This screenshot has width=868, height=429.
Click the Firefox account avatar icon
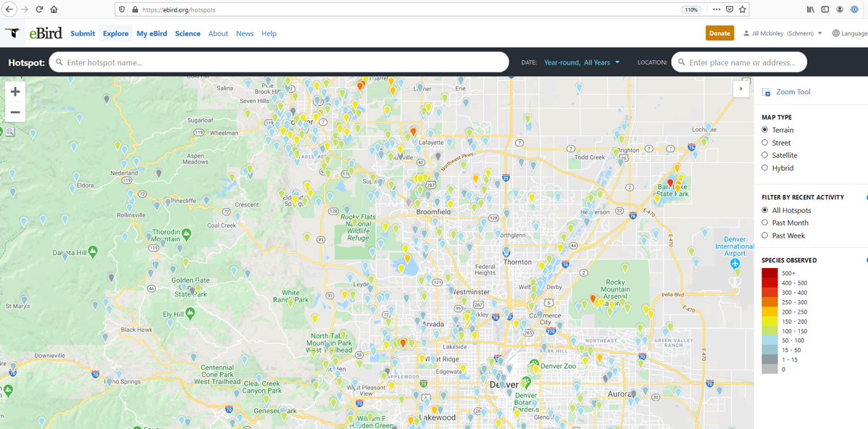840,9
